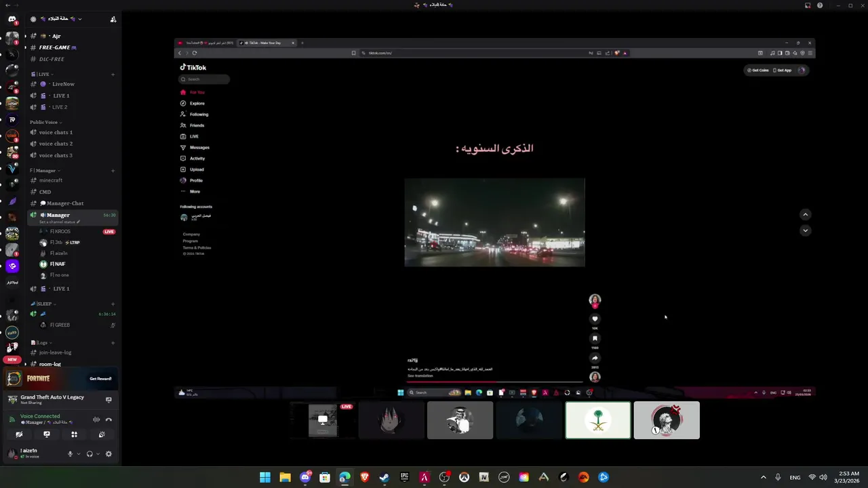Toggle microphone mute in the user panel
868x488 pixels.
pos(70,454)
